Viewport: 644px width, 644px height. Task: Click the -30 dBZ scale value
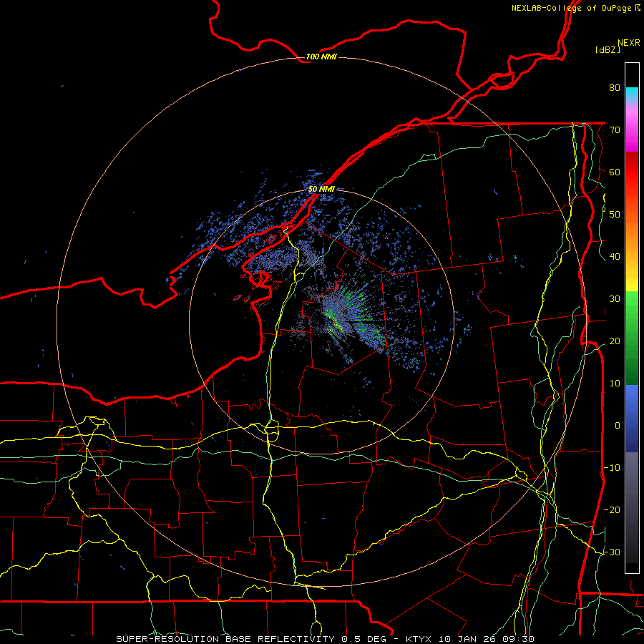coord(612,552)
